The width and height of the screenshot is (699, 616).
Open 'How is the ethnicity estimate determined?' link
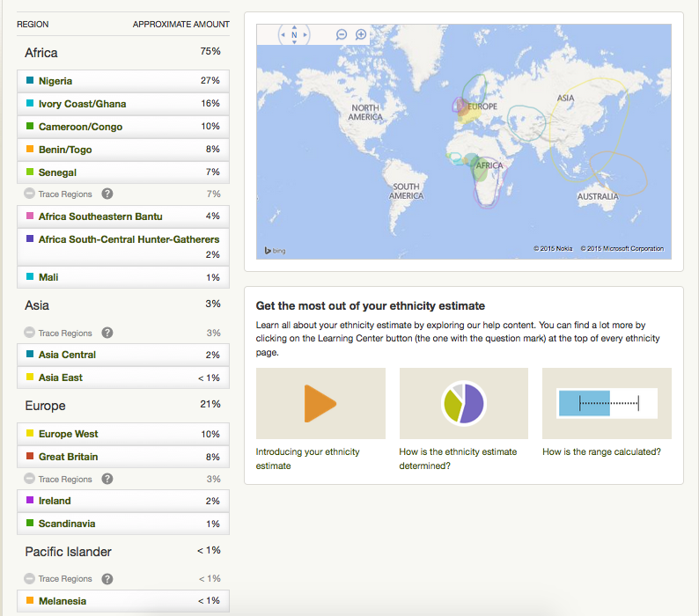coord(458,458)
